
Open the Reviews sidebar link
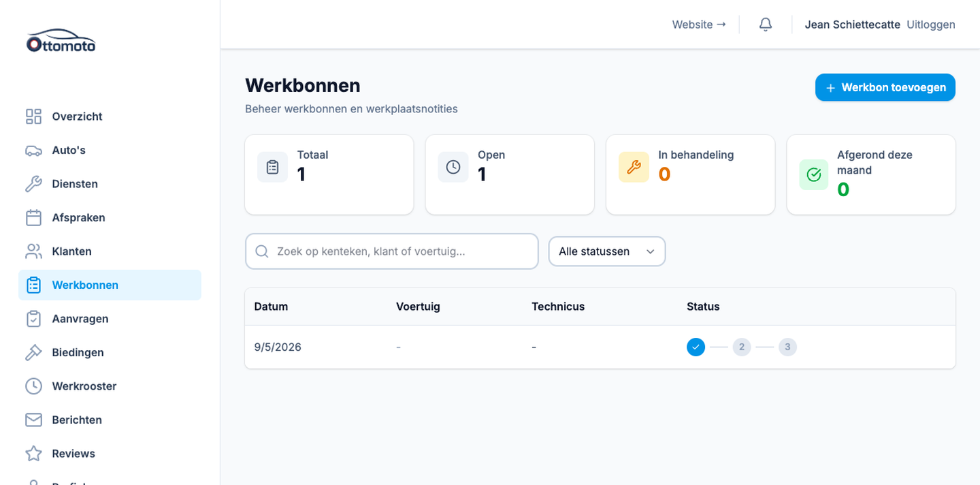(110, 454)
